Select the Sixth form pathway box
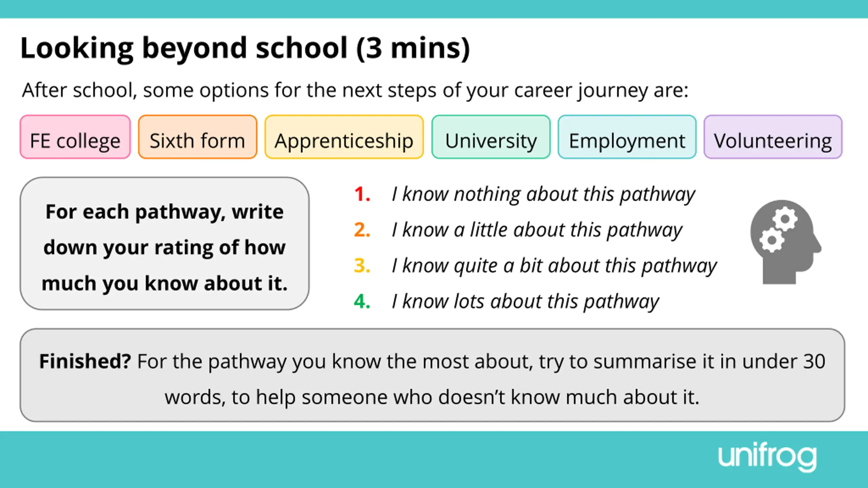 pyautogui.click(x=198, y=137)
